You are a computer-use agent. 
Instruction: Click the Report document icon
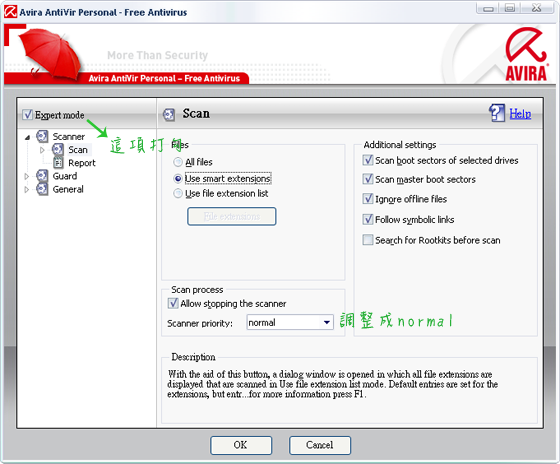58,163
